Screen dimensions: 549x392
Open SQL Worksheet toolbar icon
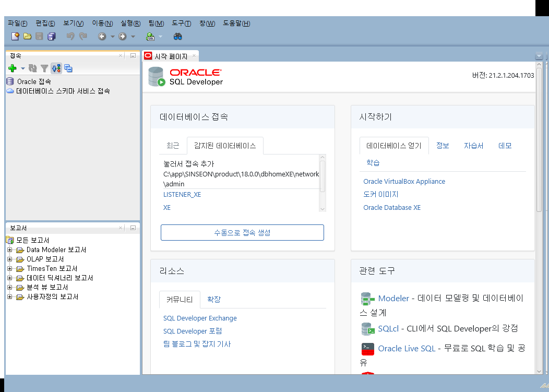150,36
